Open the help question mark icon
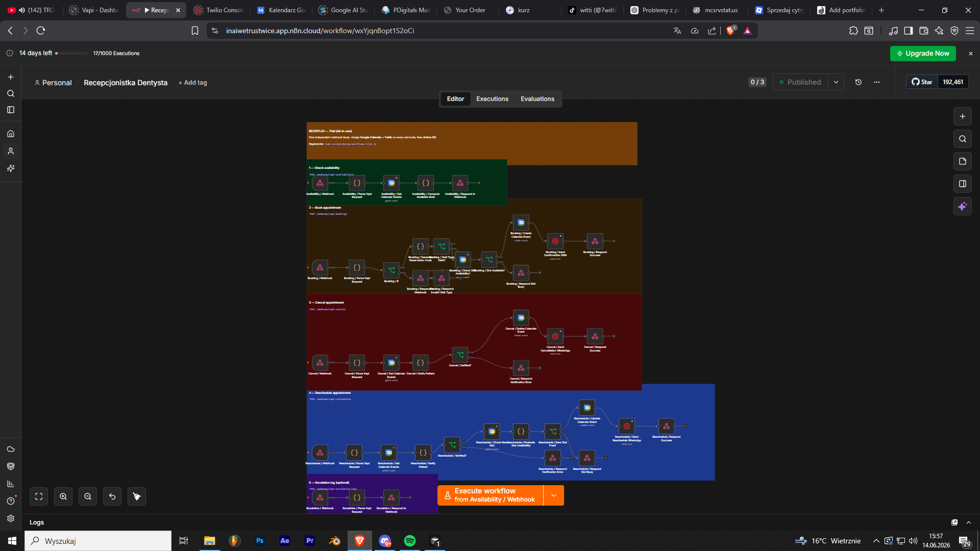 [x=11, y=501]
